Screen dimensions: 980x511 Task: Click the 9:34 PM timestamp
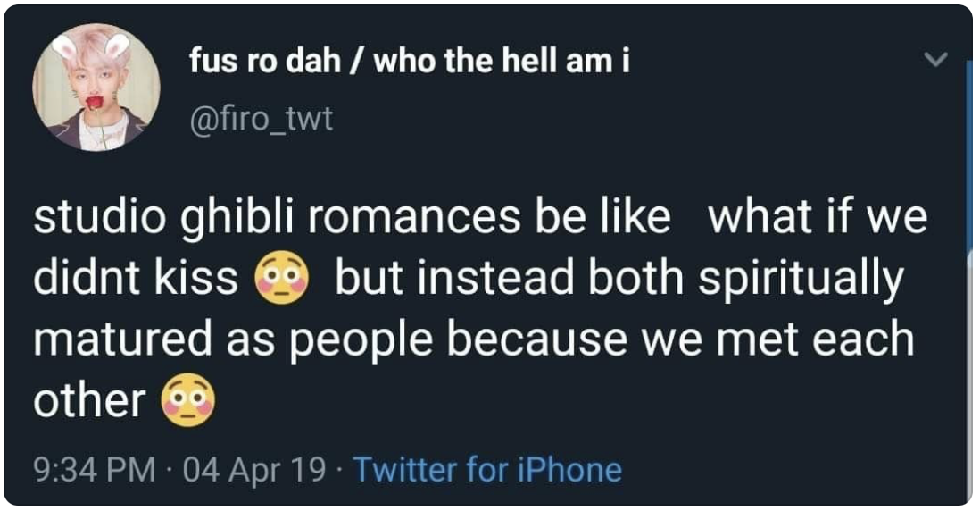point(95,470)
